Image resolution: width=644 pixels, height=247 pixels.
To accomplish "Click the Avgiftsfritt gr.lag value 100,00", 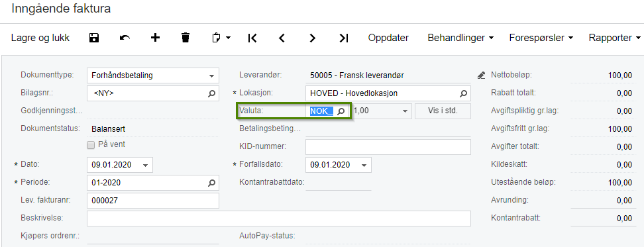I will pyautogui.click(x=620, y=129).
